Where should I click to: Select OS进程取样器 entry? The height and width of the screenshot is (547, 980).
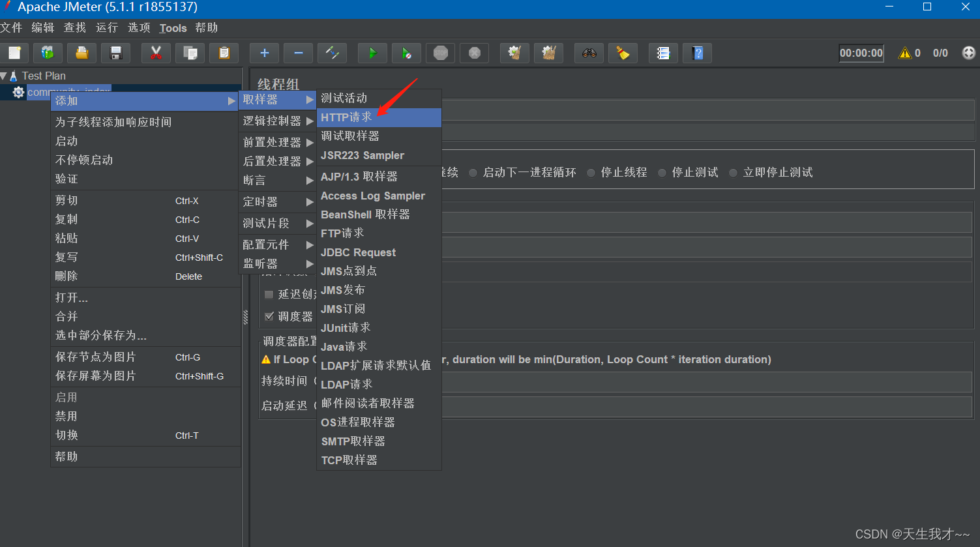tap(379, 422)
